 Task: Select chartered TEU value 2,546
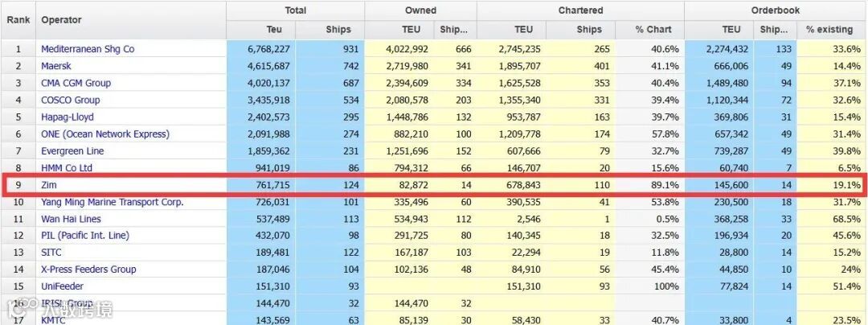(529, 220)
